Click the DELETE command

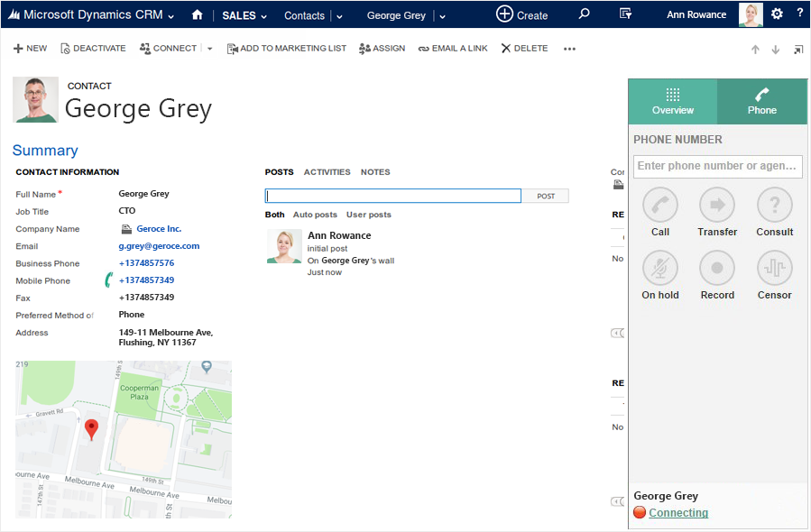(524, 48)
